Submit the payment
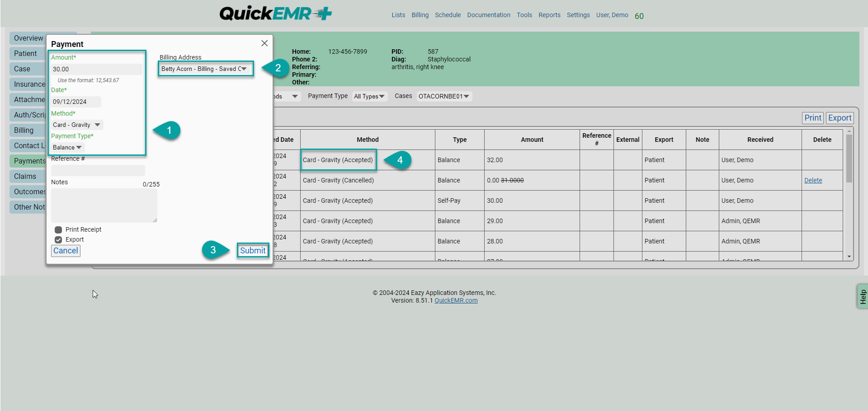The image size is (868, 411). tap(253, 251)
